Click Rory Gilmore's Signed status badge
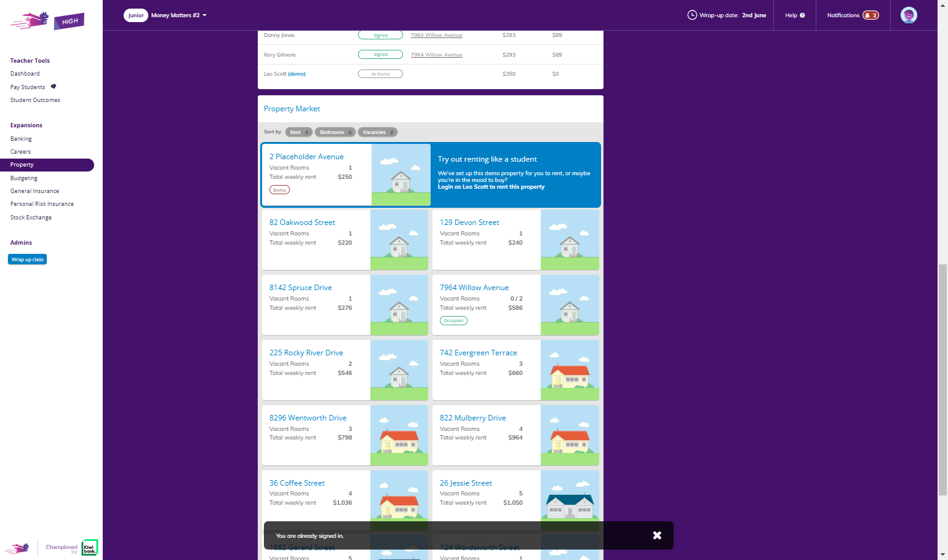 pos(380,55)
